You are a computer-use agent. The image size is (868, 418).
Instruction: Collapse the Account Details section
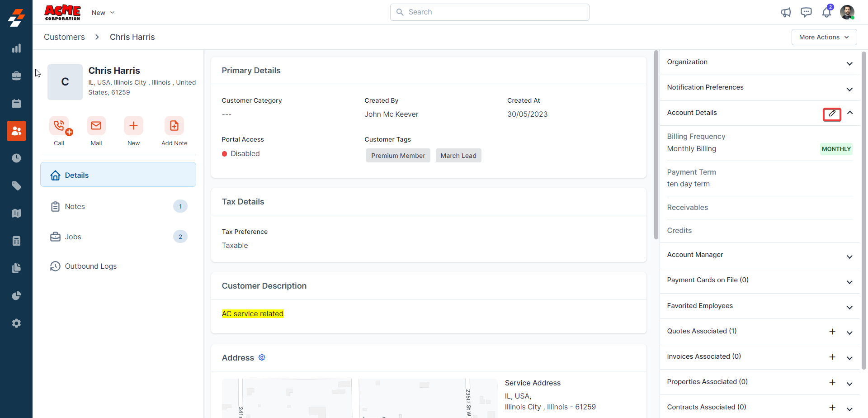pos(850,113)
